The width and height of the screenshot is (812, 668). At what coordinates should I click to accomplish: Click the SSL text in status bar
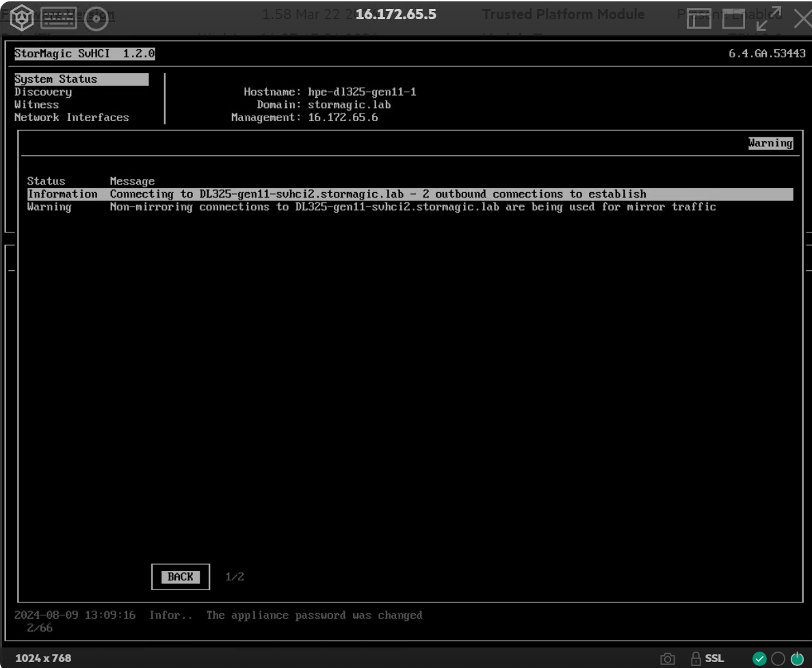coord(714,658)
